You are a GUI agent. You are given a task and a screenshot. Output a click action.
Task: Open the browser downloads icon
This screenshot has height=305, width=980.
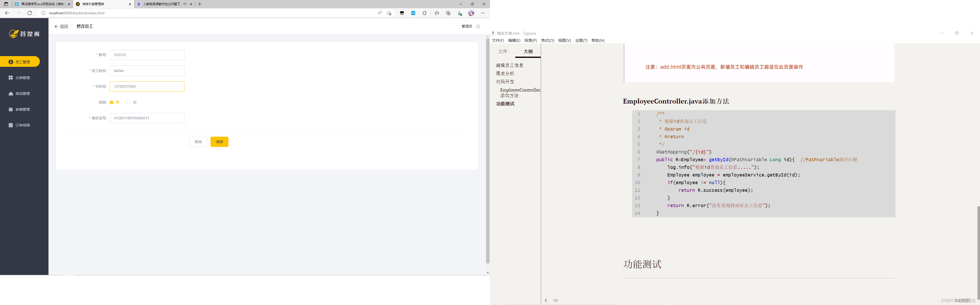(460, 13)
